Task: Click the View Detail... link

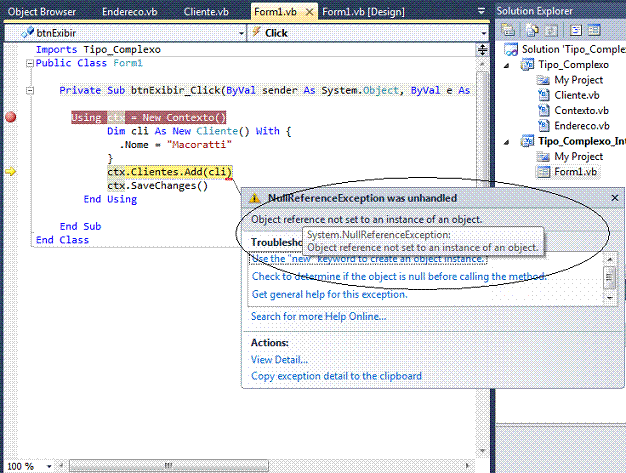Action: coord(279,360)
